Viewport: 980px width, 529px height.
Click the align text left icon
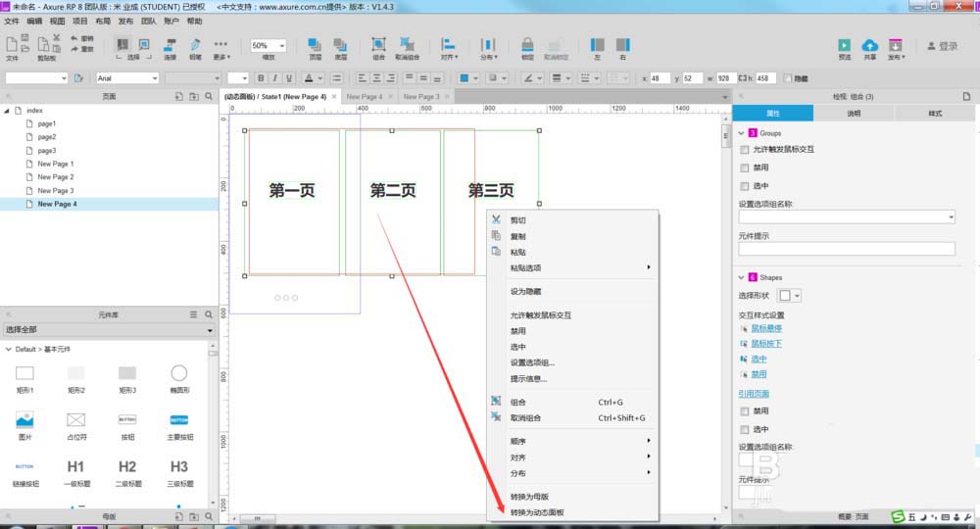click(x=362, y=78)
